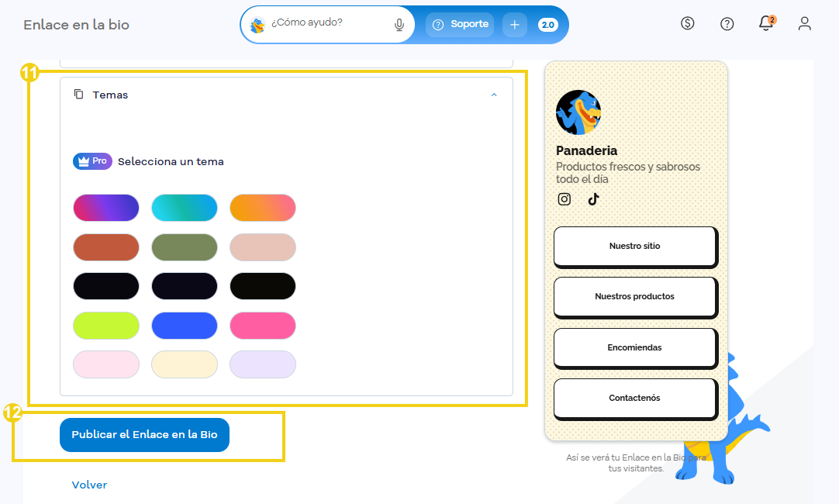The image size is (839, 504).
Task: Select the pink-purple gradient theme
Action: click(x=106, y=208)
